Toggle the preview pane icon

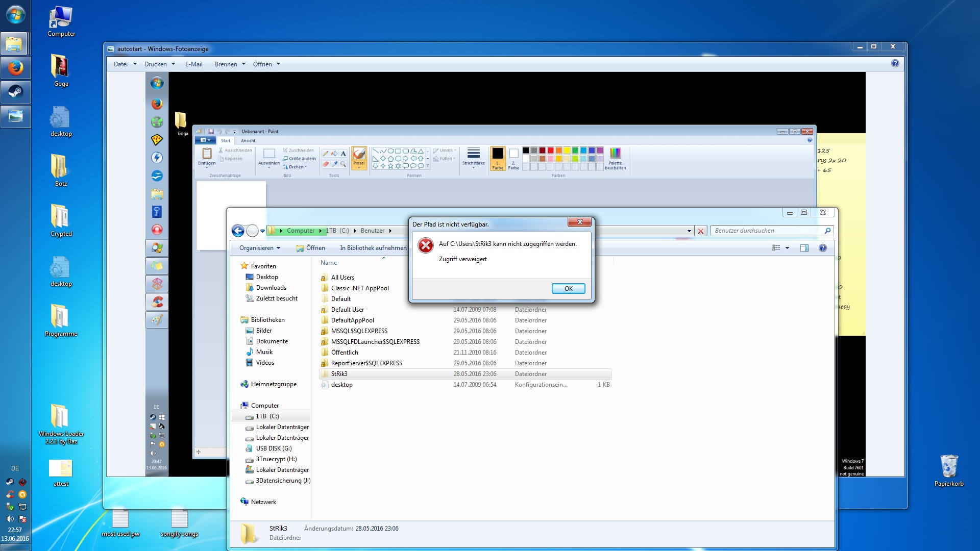pyautogui.click(x=804, y=248)
